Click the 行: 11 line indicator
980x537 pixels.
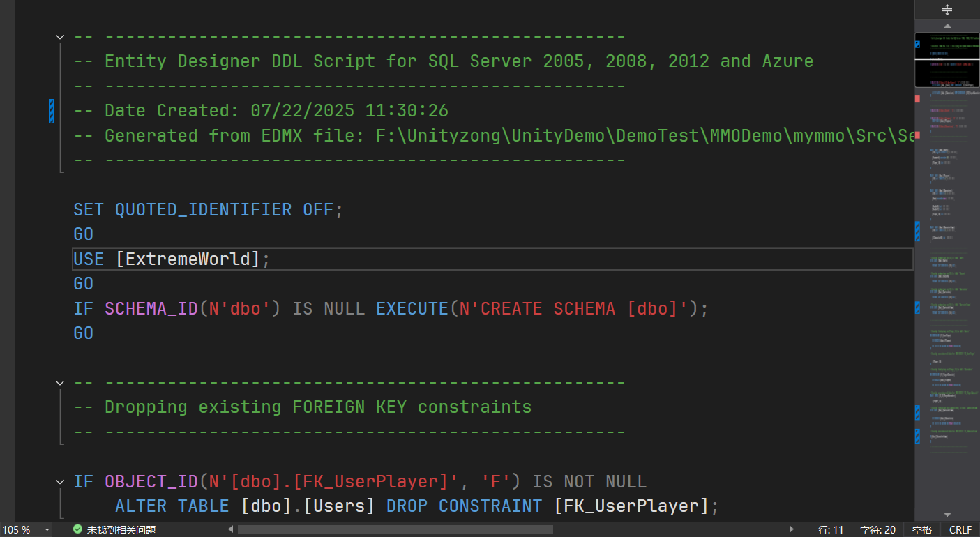click(x=831, y=529)
